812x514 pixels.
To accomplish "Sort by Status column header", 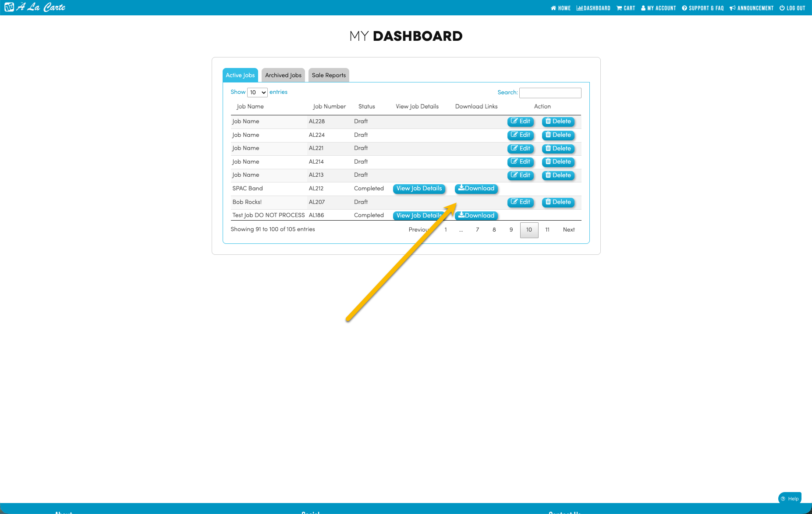I will [366, 107].
